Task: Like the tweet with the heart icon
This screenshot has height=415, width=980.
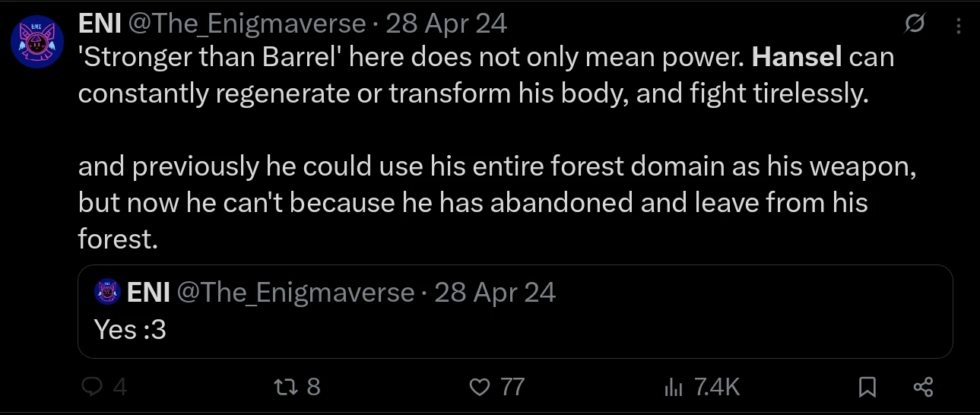Action: (x=480, y=388)
